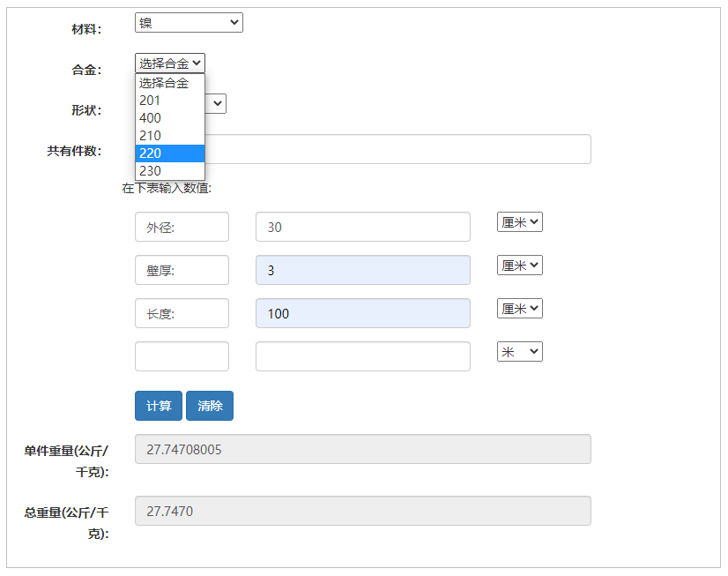Screen dimensions: 728x576
Task: Click the 外径 label box
Action: pos(182,227)
